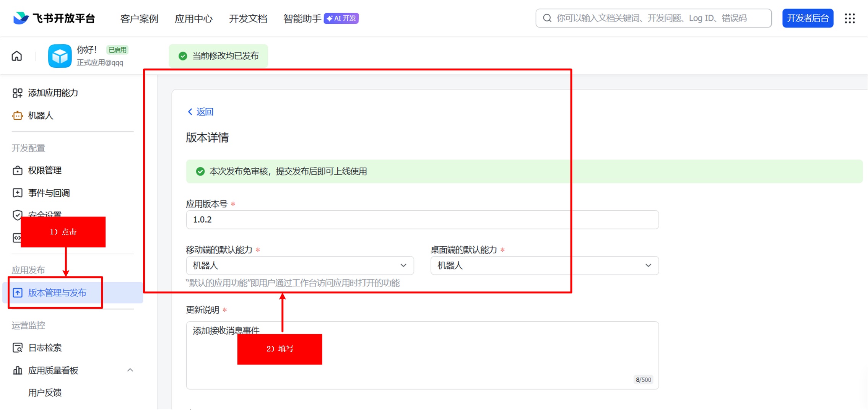Click the 添加应用能力 sidebar icon
This screenshot has height=410, width=868.
click(x=18, y=93)
